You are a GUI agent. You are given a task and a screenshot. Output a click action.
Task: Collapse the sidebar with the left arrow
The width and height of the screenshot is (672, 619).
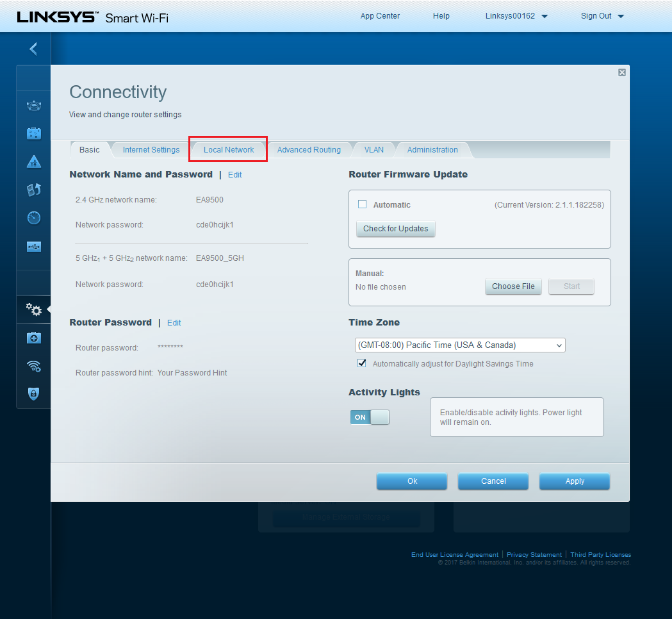33,49
